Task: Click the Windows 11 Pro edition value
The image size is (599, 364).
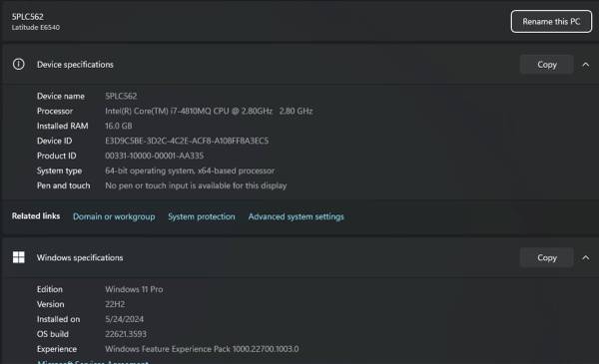Action: (x=134, y=289)
